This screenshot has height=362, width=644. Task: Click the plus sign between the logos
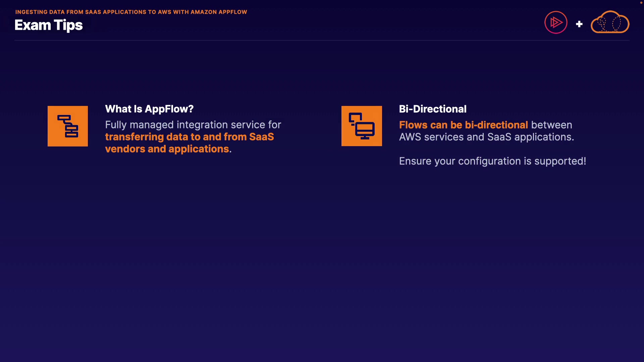pyautogui.click(x=579, y=24)
